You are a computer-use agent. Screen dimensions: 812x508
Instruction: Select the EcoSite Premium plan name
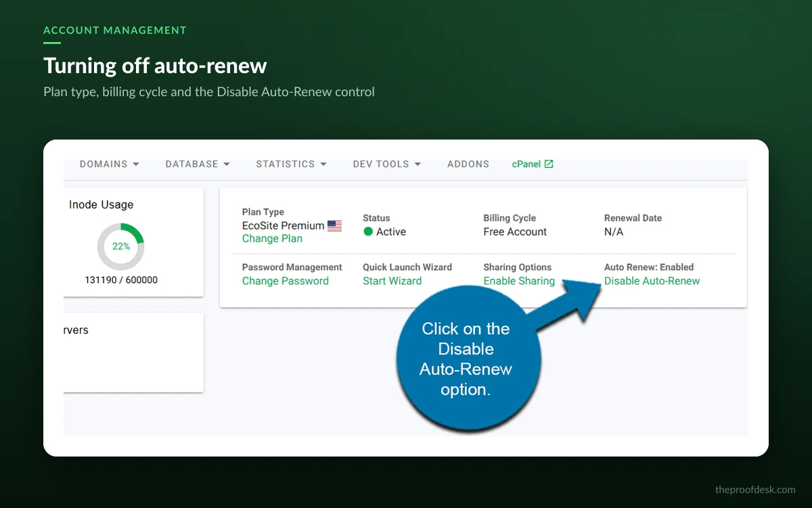click(284, 226)
